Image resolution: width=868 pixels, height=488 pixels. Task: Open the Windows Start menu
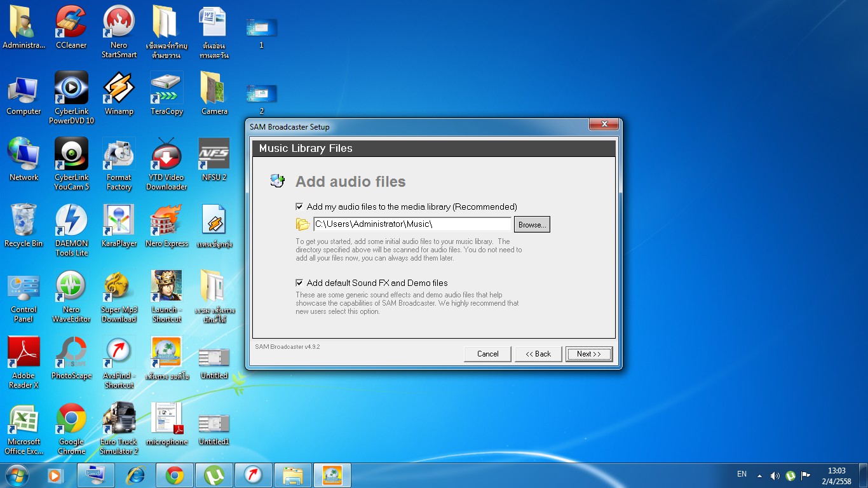16,475
